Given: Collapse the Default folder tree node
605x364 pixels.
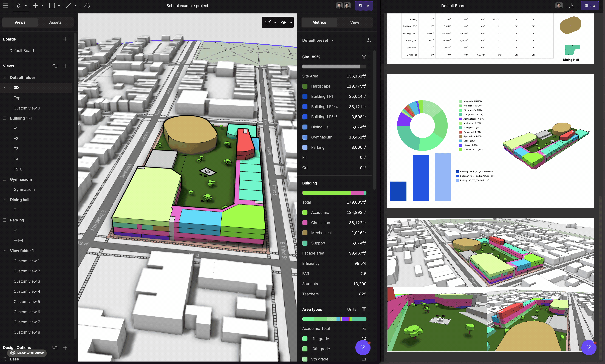Looking at the screenshot, I should (x=4, y=77).
